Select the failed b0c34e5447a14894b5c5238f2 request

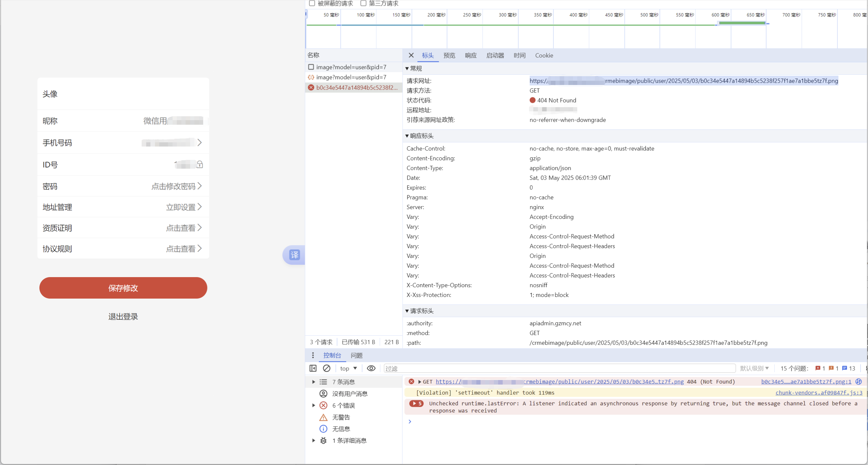click(354, 88)
